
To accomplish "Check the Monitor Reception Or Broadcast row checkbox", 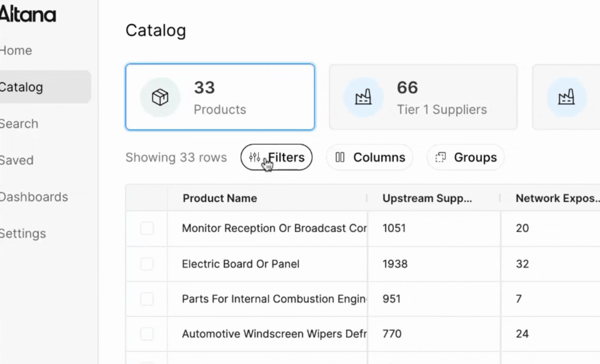I will pos(147,229).
